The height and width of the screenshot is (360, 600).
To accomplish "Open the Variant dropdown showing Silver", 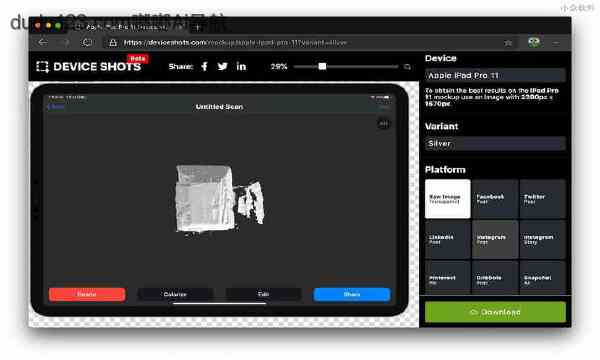I will pyautogui.click(x=495, y=143).
